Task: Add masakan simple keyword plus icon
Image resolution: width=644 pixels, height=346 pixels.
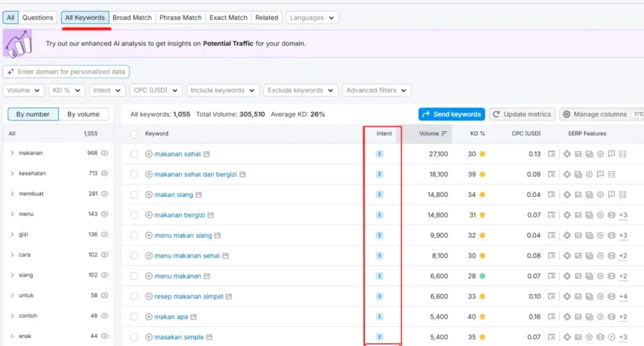Action: 148,337
